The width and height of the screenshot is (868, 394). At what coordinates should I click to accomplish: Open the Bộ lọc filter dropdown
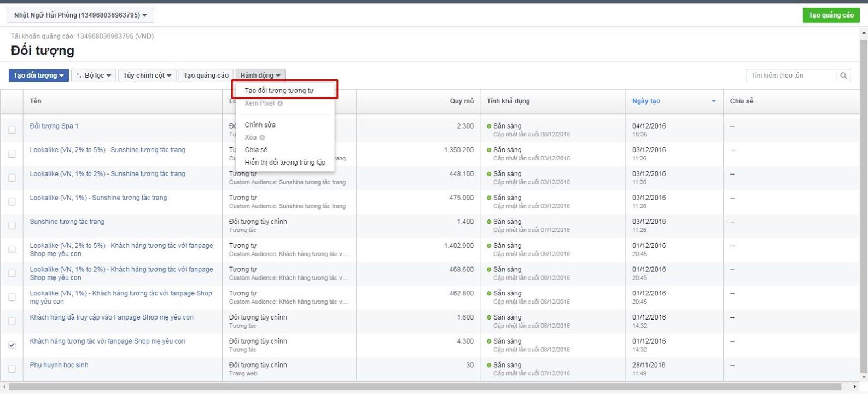click(94, 76)
